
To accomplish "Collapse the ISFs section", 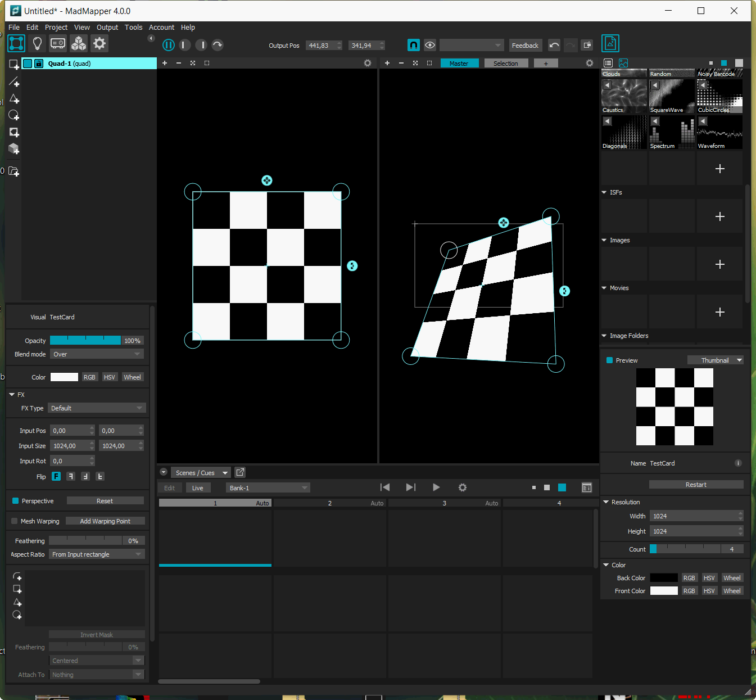I will pyautogui.click(x=604, y=192).
